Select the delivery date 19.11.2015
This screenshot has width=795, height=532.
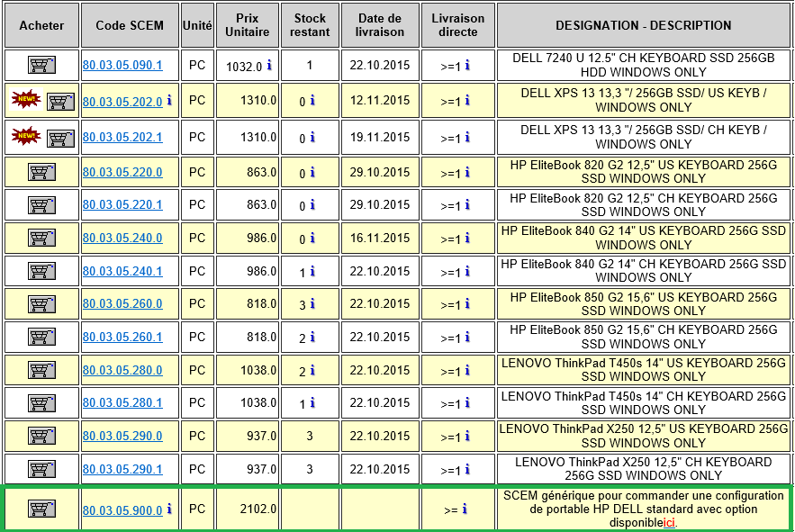click(x=380, y=138)
